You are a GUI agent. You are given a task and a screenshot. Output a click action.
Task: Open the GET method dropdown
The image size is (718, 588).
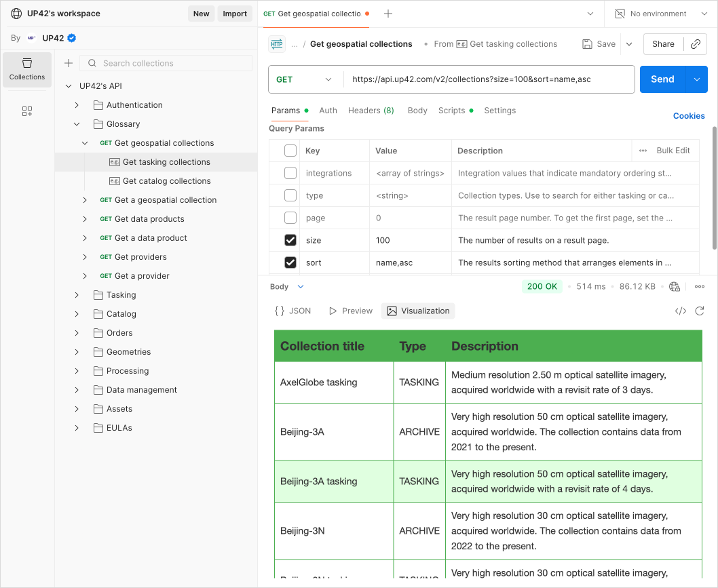click(305, 79)
